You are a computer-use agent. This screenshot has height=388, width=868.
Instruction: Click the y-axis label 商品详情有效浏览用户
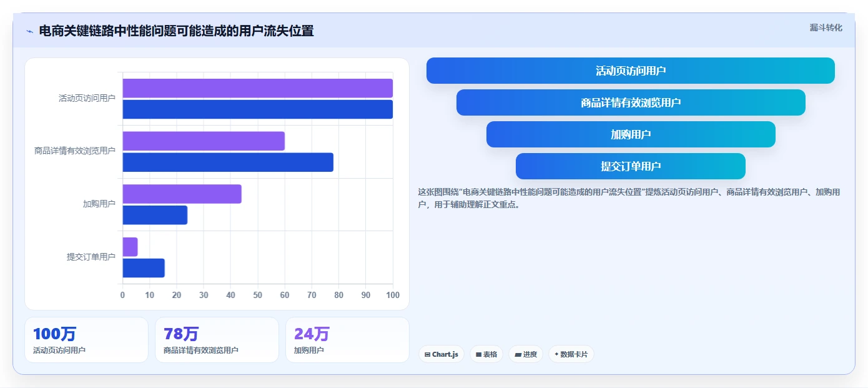[x=75, y=151]
